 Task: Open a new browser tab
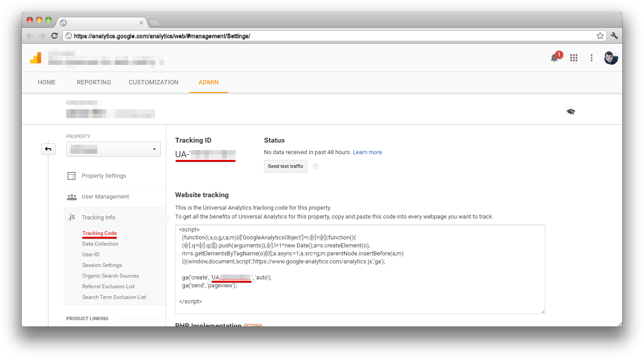pos(154,22)
